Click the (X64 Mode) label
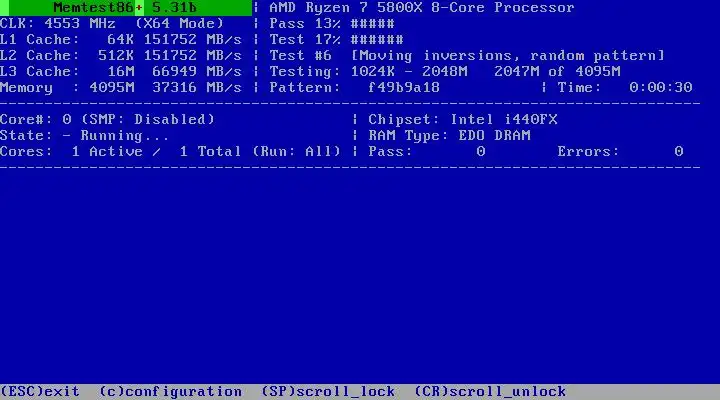This screenshot has width=720, height=400. click(179, 23)
